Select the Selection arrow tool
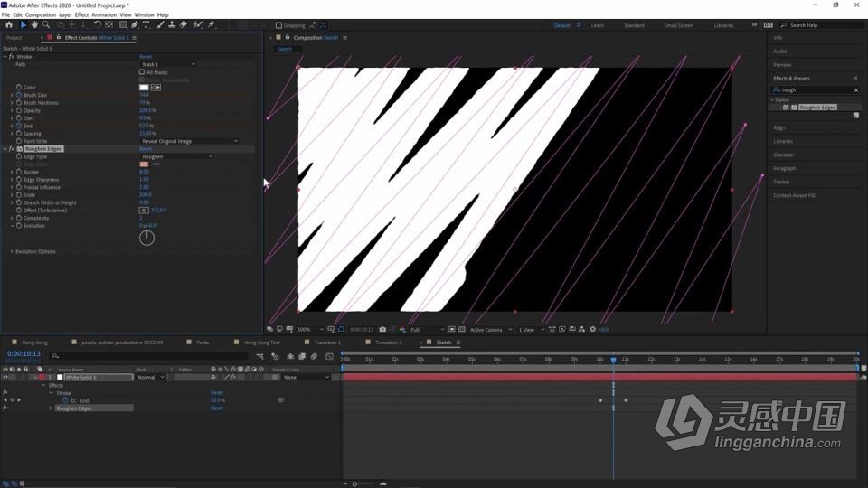 click(24, 25)
